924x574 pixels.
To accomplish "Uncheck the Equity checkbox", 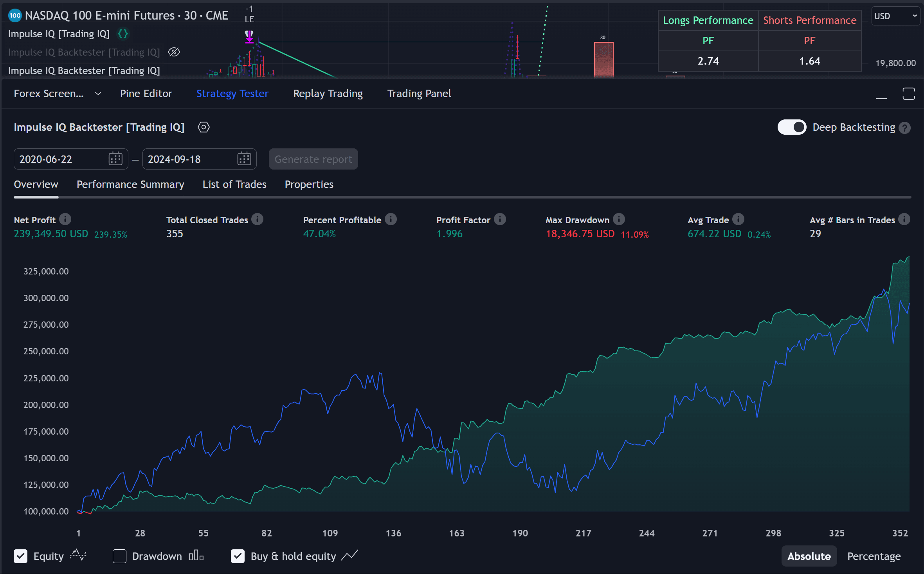I will pyautogui.click(x=20, y=556).
